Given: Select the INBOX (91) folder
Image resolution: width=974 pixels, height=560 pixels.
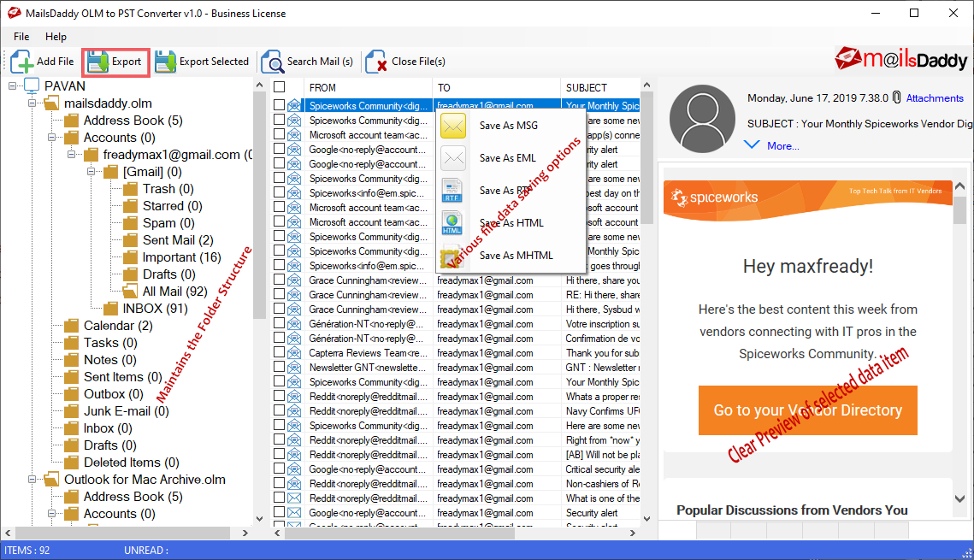Looking at the screenshot, I should pos(145,309).
